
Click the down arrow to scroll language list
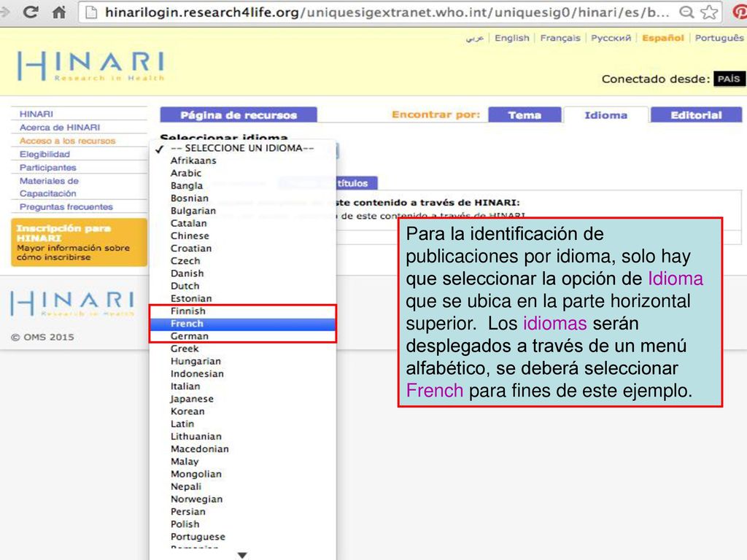(242, 555)
